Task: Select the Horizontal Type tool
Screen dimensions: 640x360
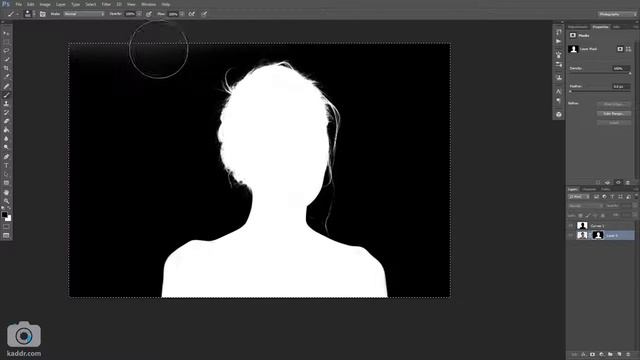Action: point(6,165)
